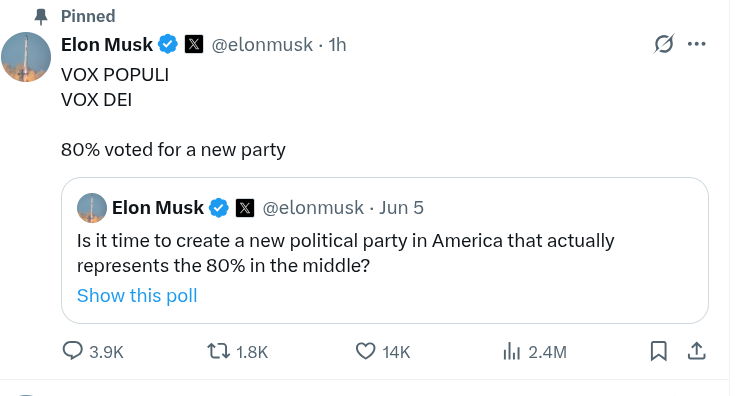
Task: Click the small avatar in quoted post
Action: 92,208
